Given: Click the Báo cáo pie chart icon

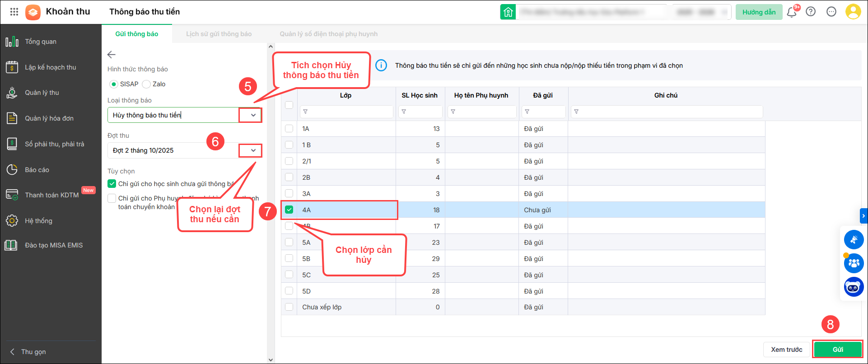Looking at the screenshot, I should coord(12,170).
